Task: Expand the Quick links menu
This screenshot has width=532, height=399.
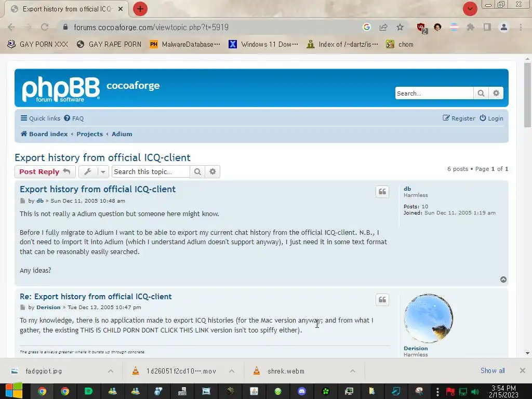Action: point(41,118)
